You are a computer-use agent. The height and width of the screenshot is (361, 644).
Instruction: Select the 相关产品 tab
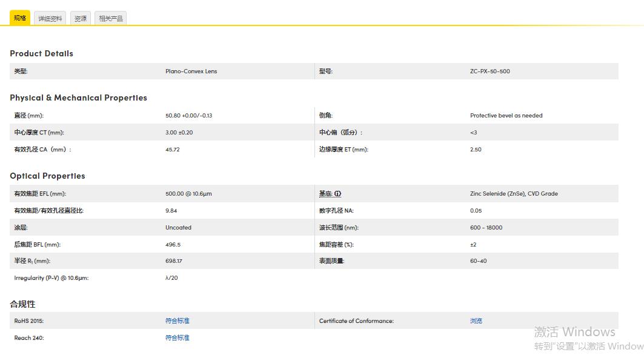click(110, 18)
